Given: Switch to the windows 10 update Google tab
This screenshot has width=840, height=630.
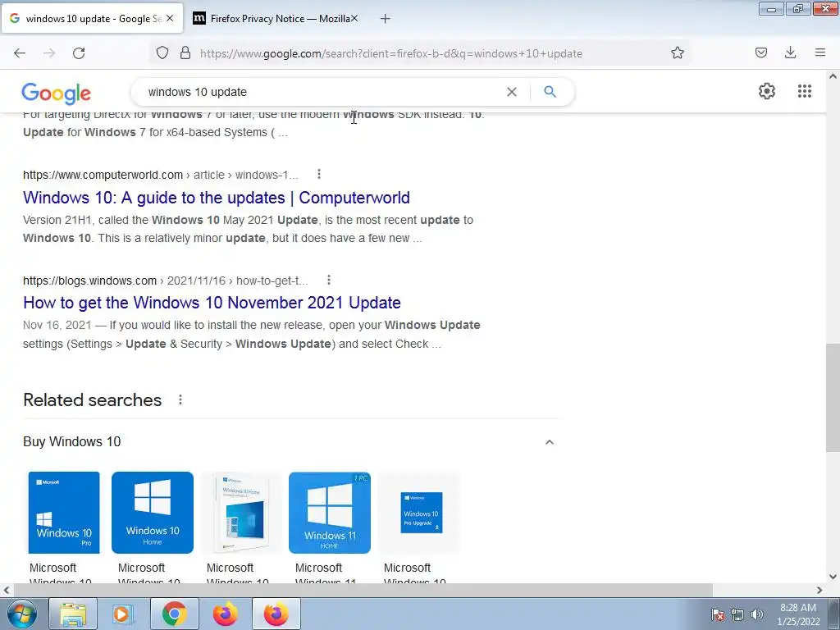Looking at the screenshot, I should (x=92, y=18).
